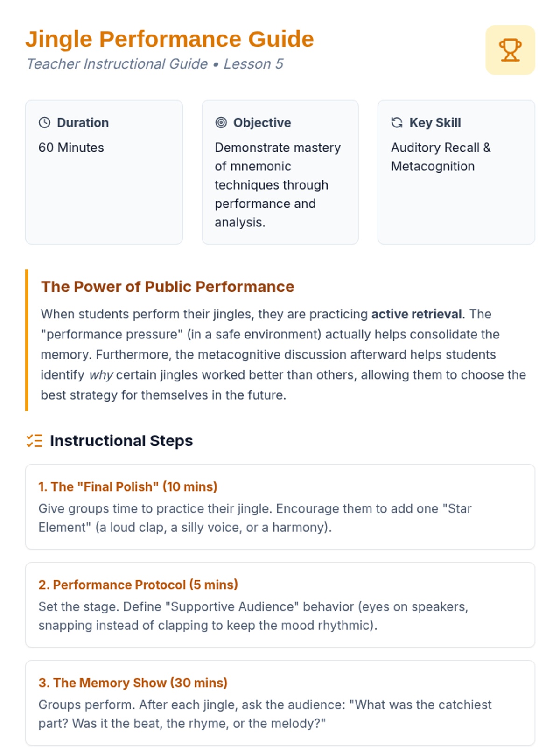Click the target icon beside Objective
The image size is (560, 747).
(221, 122)
